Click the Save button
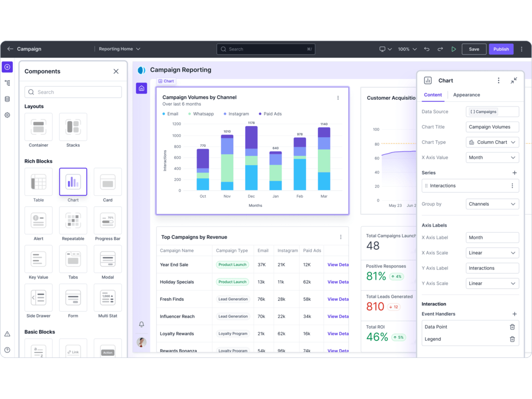The height and width of the screenshot is (399, 532). click(x=474, y=49)
